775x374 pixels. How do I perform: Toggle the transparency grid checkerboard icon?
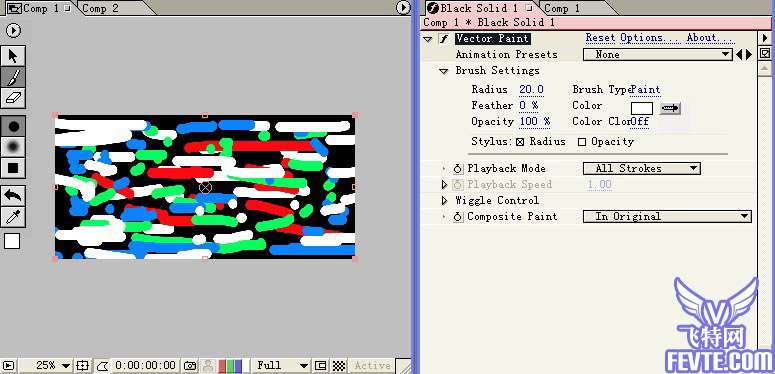339,366
